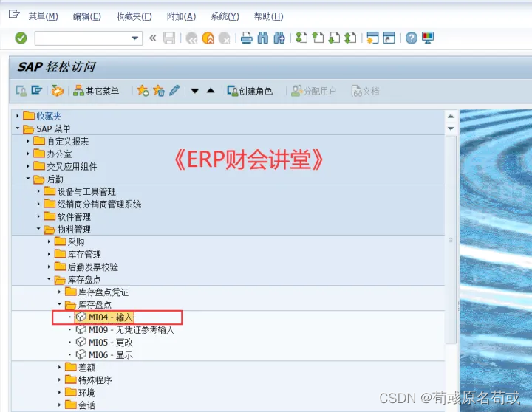The width and height of the screenshot is (532, 412).
Task: Click the Print icon
Action: pyautogui.click(x=247, y=38)
